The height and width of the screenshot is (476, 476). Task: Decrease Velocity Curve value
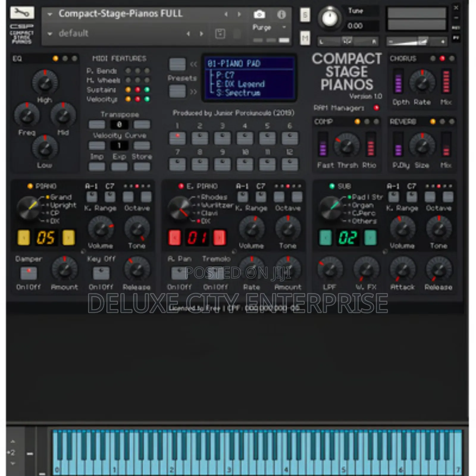[x=97, y=145]
